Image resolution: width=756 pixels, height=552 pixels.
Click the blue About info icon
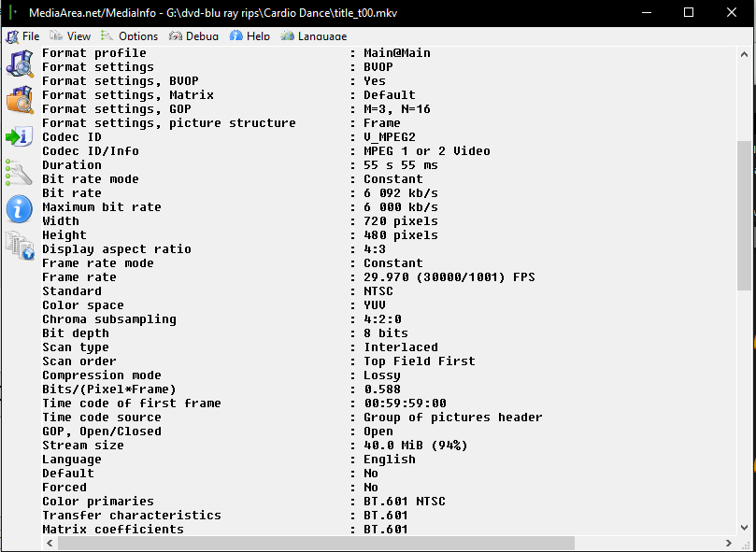tap(20, 210)
